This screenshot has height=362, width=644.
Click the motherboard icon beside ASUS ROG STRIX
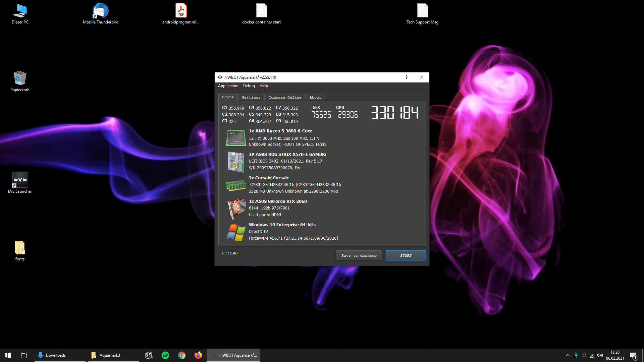[x=236, y=162]
